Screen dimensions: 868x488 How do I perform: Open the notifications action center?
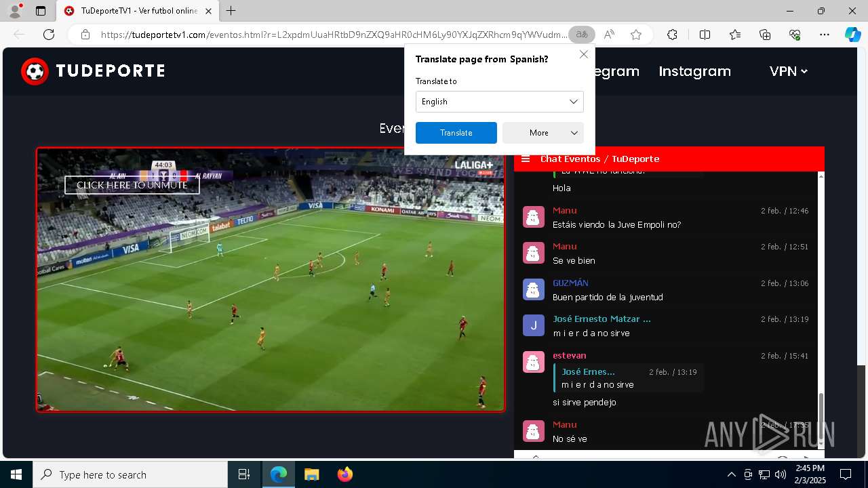click(846, 474)
